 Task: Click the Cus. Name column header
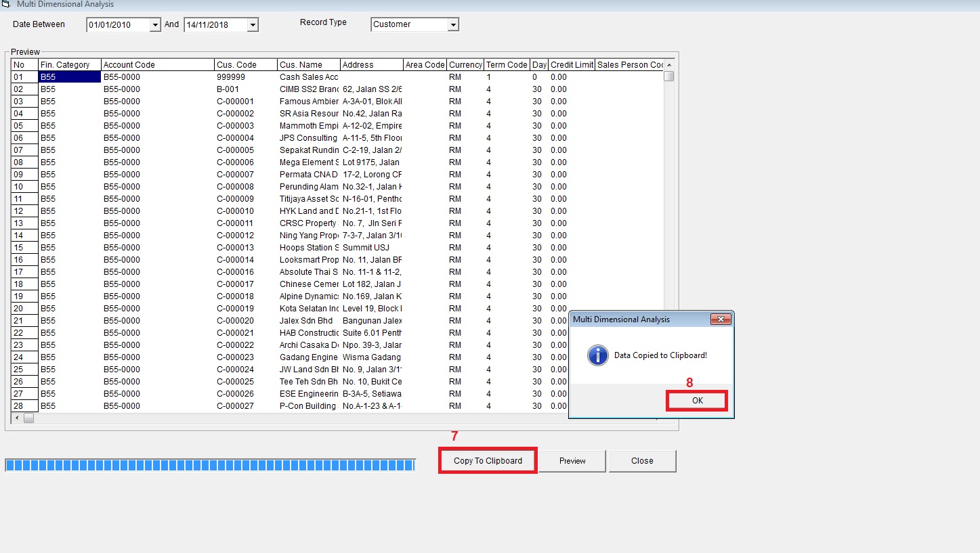(x=308, y=65)
